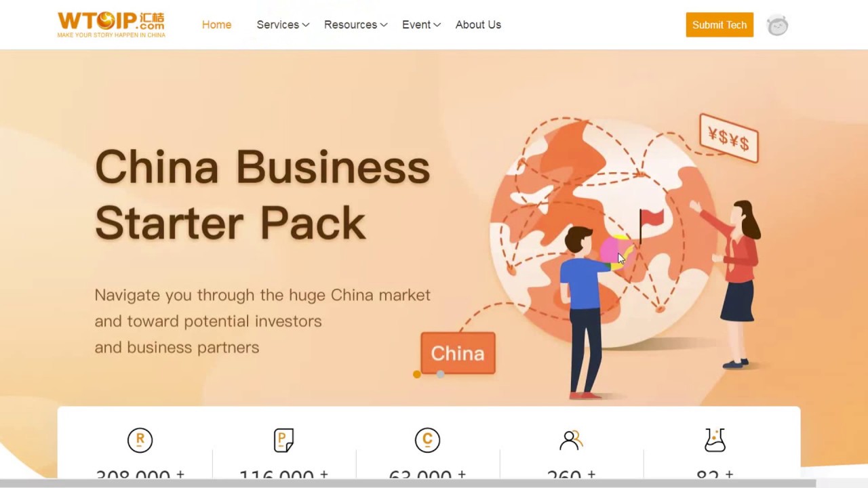868x488 pixels.
Task: Click the orange China label on banner
Action: coord(458,352)
